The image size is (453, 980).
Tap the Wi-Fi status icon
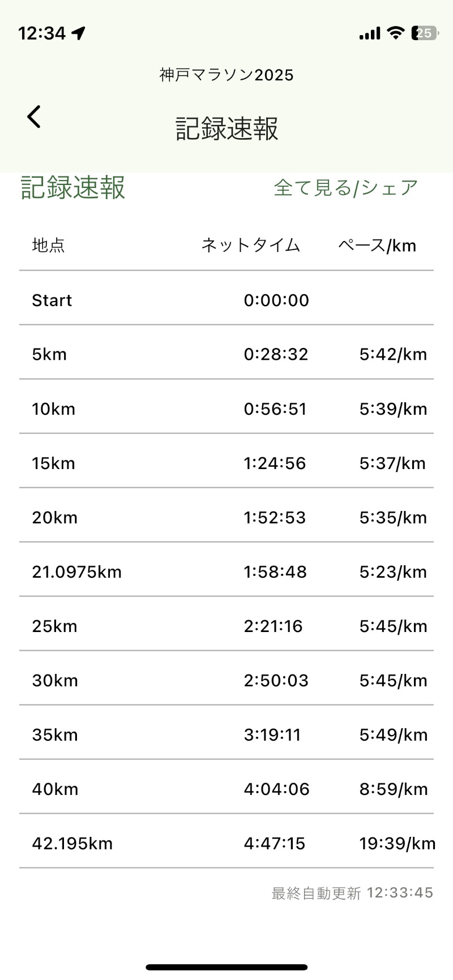(396, 33)
